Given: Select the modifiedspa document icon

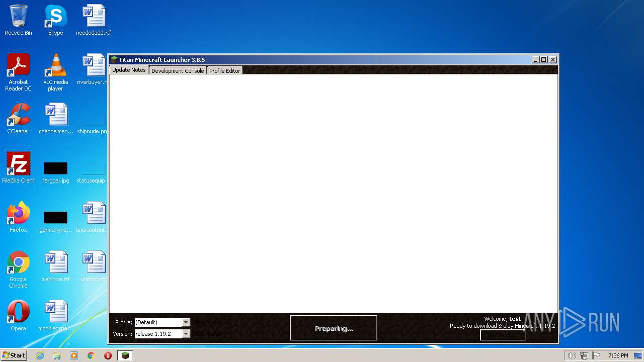Looking at the screenshot, I should [56, 316].
